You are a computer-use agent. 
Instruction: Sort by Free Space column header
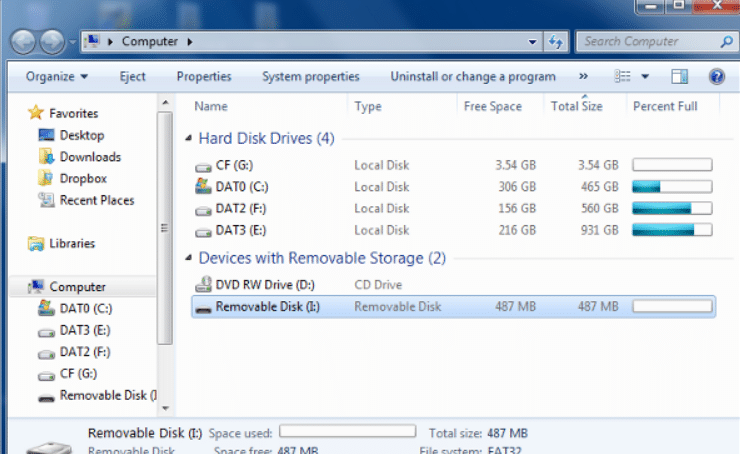(x=493, y=106)
